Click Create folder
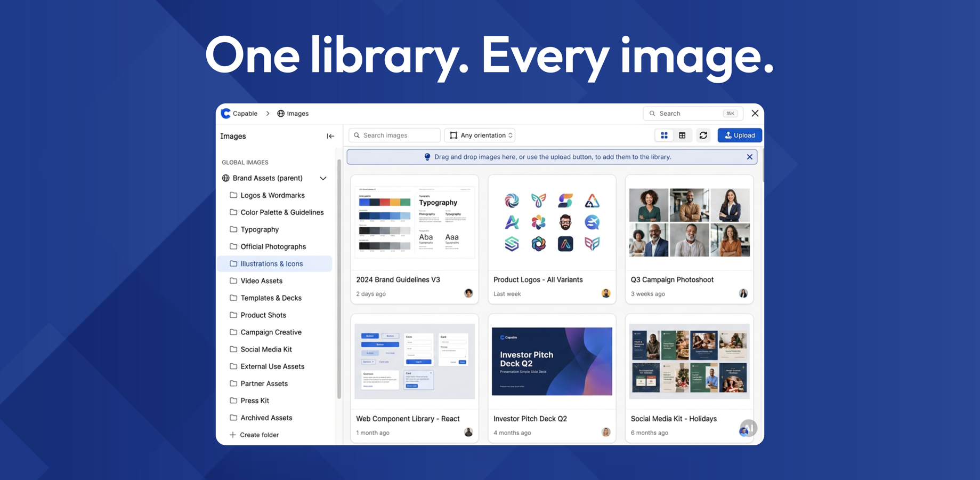 click(254, 435)
